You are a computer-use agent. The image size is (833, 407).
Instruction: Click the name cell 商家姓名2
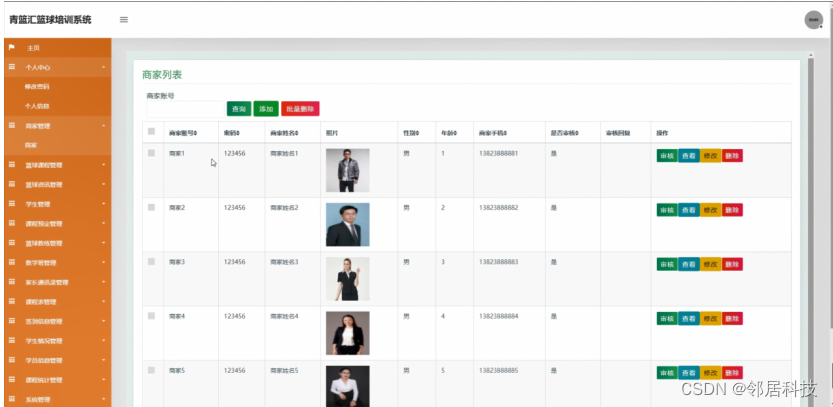coord(284,208)
